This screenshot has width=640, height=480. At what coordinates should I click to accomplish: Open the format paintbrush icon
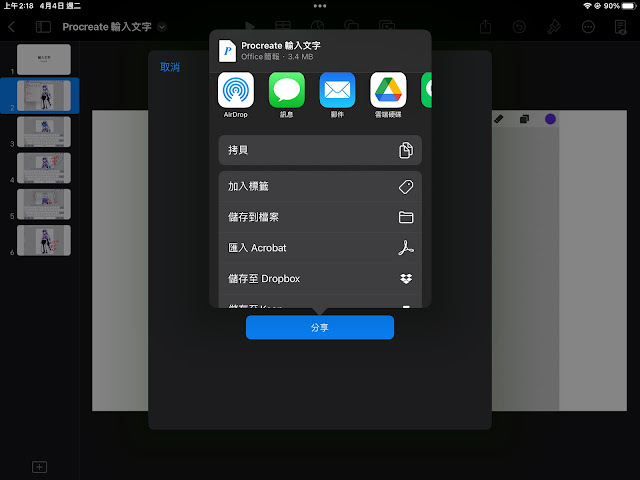tap(554, 27)
